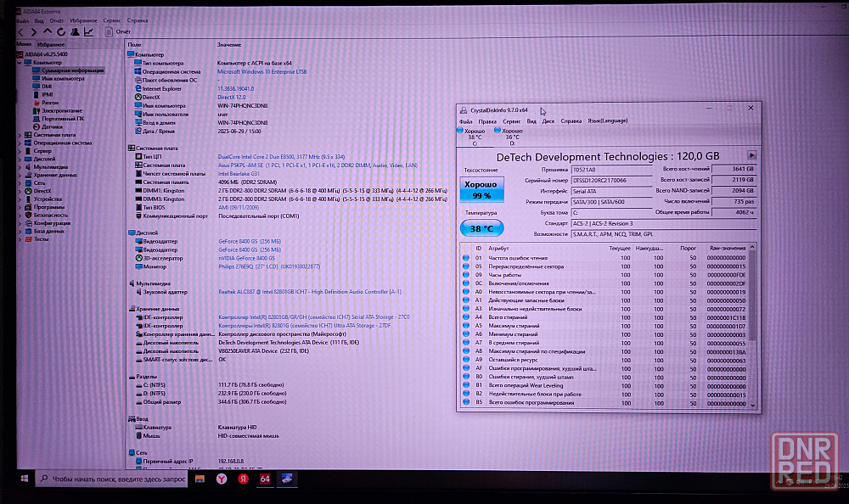Open the Intel Bearlake G31 chipset link
This screenshot has width=849, height=504.
[x=239, y=174]
